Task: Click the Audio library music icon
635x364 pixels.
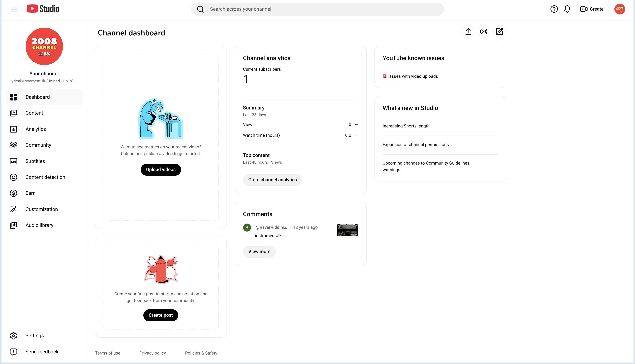Action: click(x=14, y=225)
